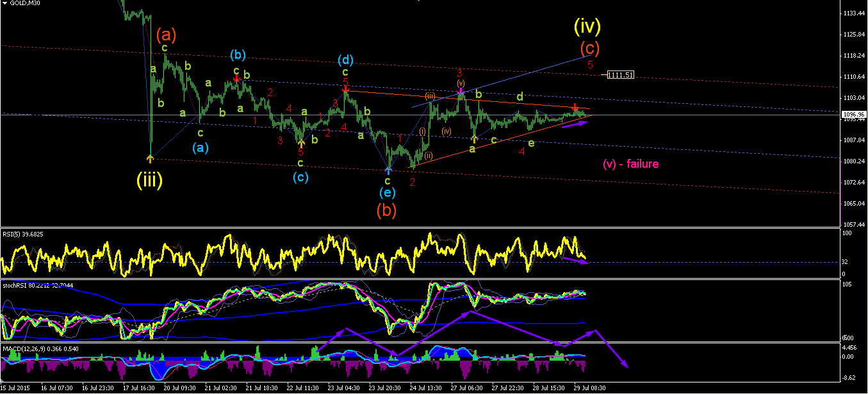Screen dimensions: 868x394
Task: Click the RSI scale level 32
Action: (846, 261)
